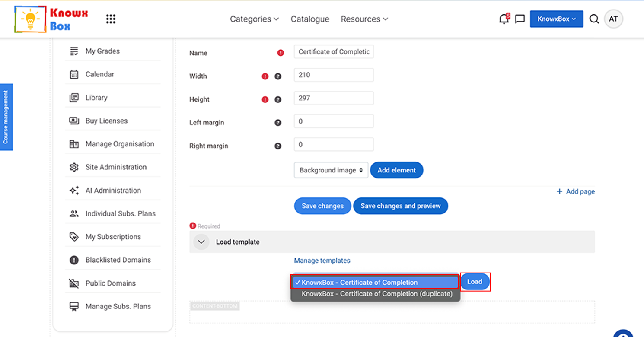Click Save changes and preview button
This screenshot has width=644, height=337.
(x=401, y=206)
